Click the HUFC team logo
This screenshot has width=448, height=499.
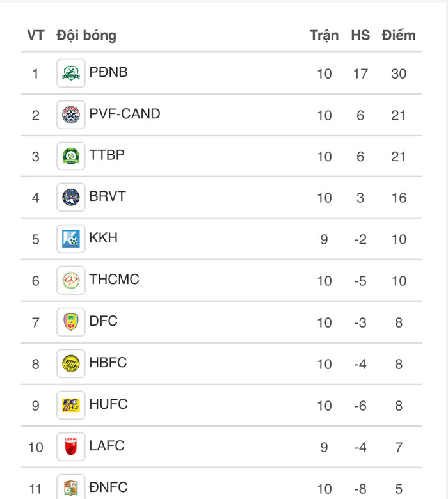(70, 405)
